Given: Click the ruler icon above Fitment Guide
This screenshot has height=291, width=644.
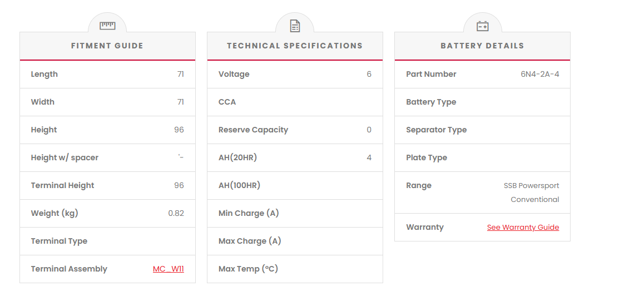Looking at the screenshot, I should (x=107, y=26).
